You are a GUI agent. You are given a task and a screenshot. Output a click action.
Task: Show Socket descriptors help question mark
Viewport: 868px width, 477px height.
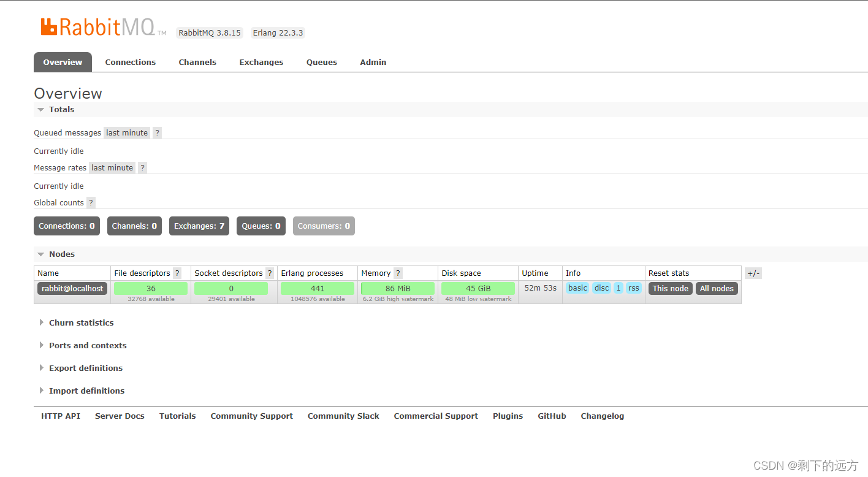(270, 273)
